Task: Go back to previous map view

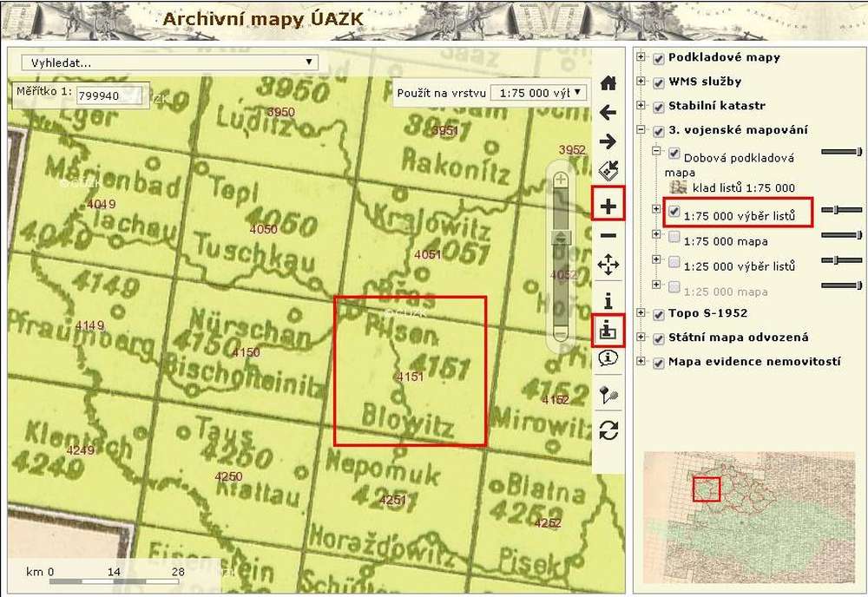Action: pyautogui.click(x=608, y=112)
